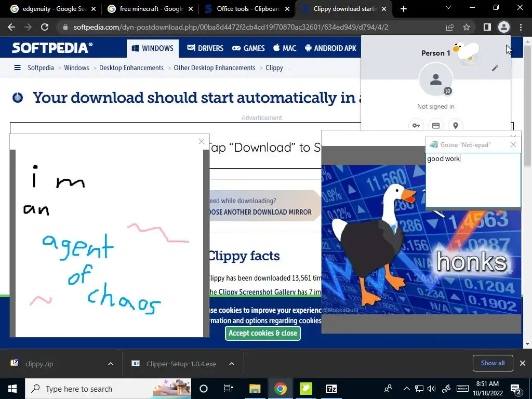Click the goose 'honks' meme image
This screenshot has width=532, height=399.
421,239
